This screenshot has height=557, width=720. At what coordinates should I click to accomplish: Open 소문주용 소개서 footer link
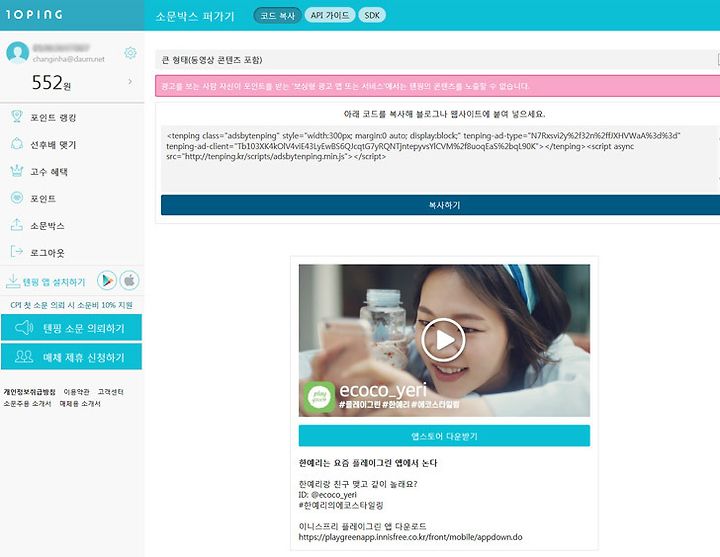27,404
